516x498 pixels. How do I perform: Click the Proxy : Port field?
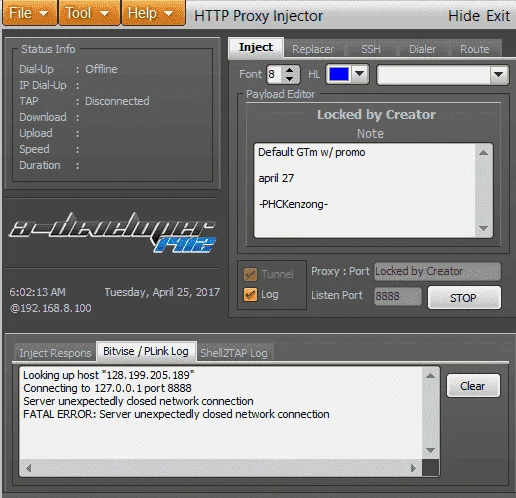(437, 271)
